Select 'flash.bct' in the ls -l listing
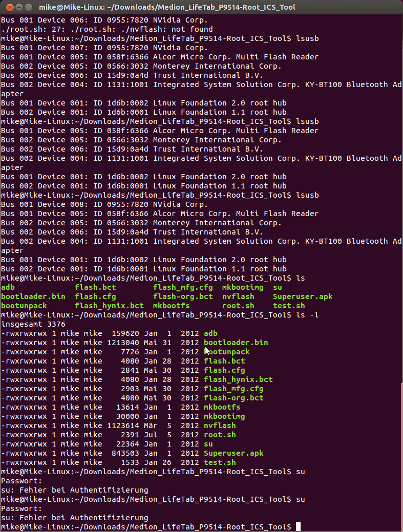 pos(224,361)
